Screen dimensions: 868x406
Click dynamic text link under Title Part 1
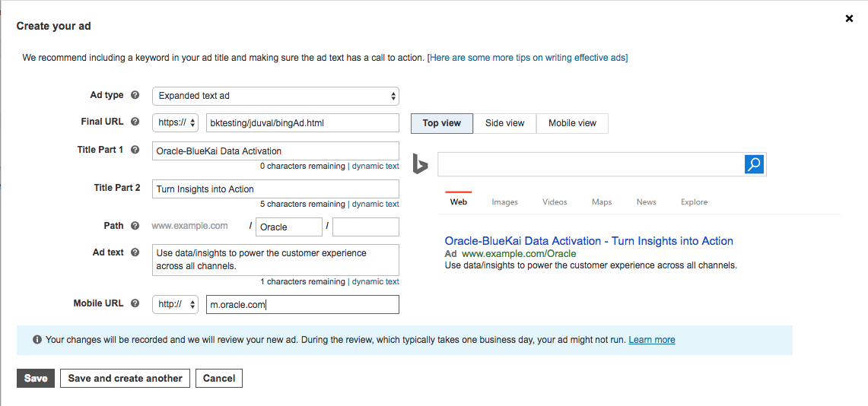[x=375, y=166]
